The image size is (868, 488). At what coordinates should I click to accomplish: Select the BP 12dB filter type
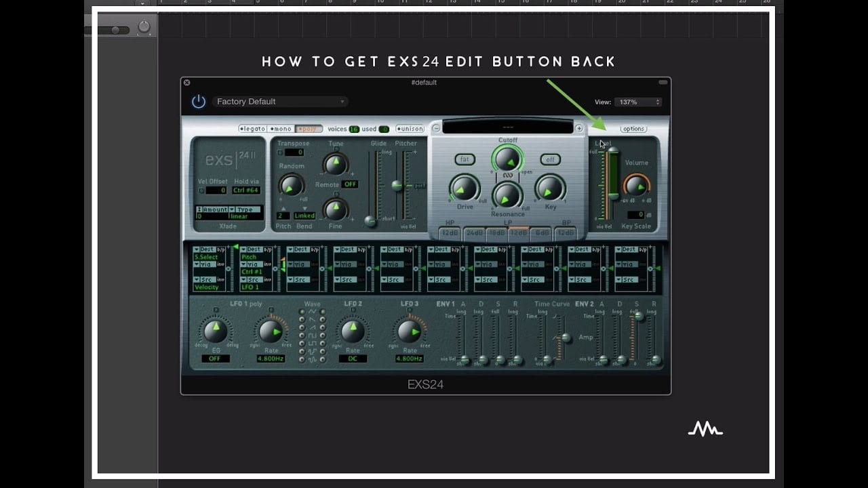pyautogui.click(x=566, y=233)
